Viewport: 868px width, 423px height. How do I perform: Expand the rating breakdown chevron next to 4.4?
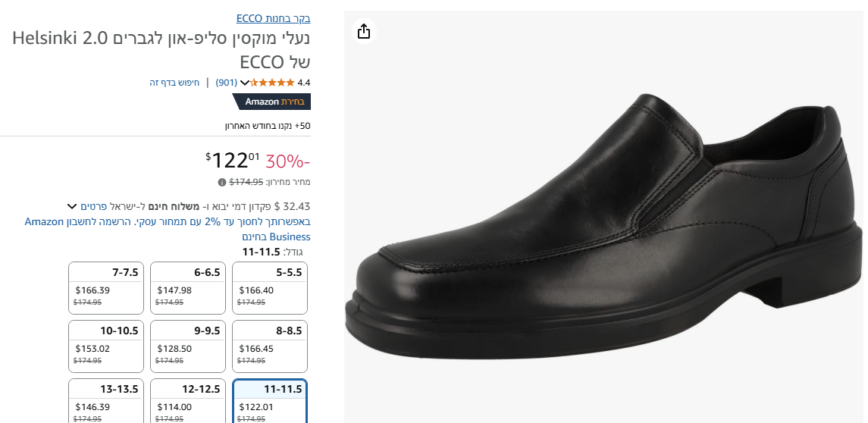pyautogui.click(x=244, y=83)
